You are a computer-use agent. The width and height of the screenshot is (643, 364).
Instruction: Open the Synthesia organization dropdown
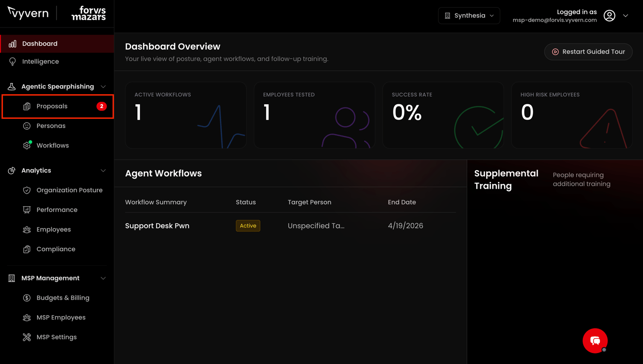click(469, 16)
